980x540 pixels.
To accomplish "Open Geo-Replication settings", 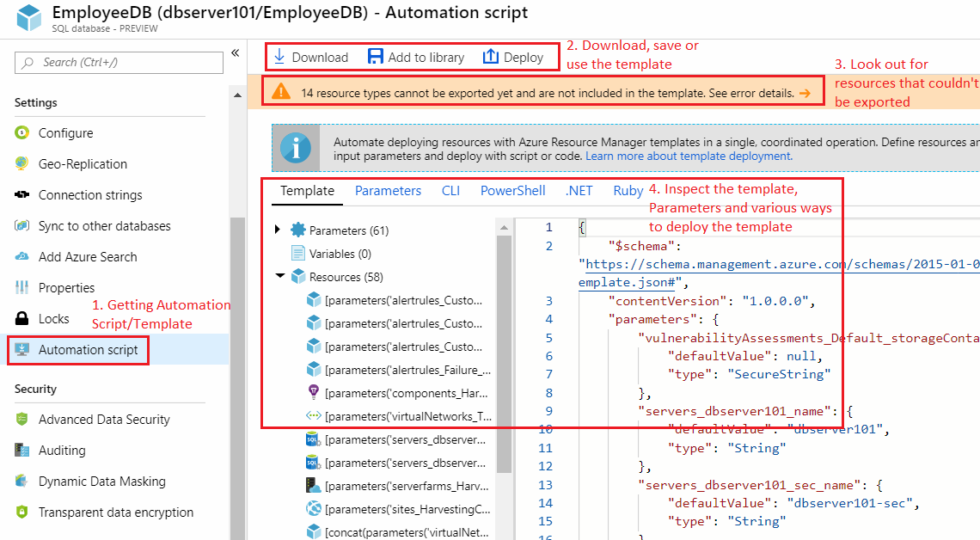I will coord(83,163).
